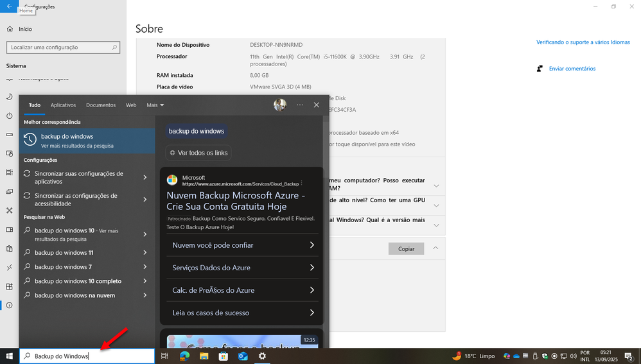The image size is (641, 364).
Task: Click the 'backup do windows' search chip
Action: [x=197, y=131]
